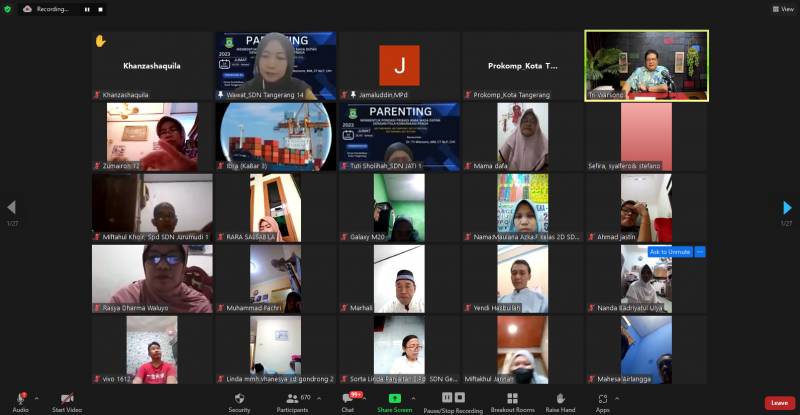The height and width of the screenshot is (415, 800).
Task: Open the Apps panel
Action: click(x=603, y=399)
